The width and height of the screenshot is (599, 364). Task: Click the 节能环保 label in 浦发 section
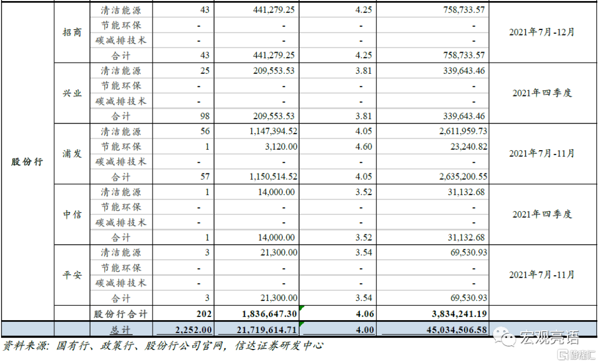pos(121,146)
